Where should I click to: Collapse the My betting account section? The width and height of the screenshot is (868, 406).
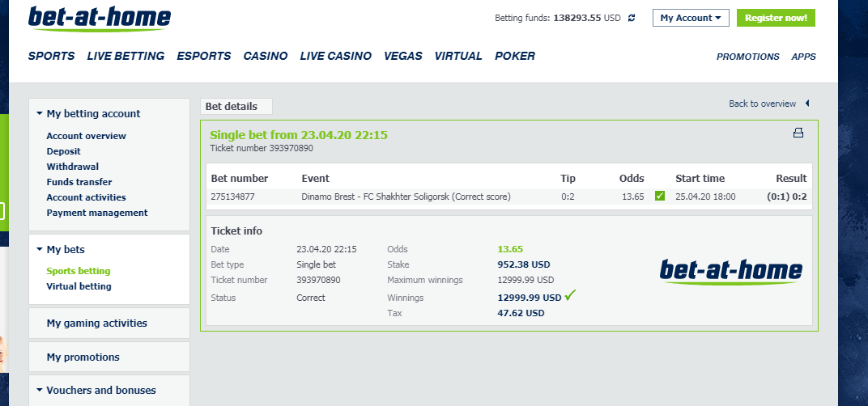(88, 113)
